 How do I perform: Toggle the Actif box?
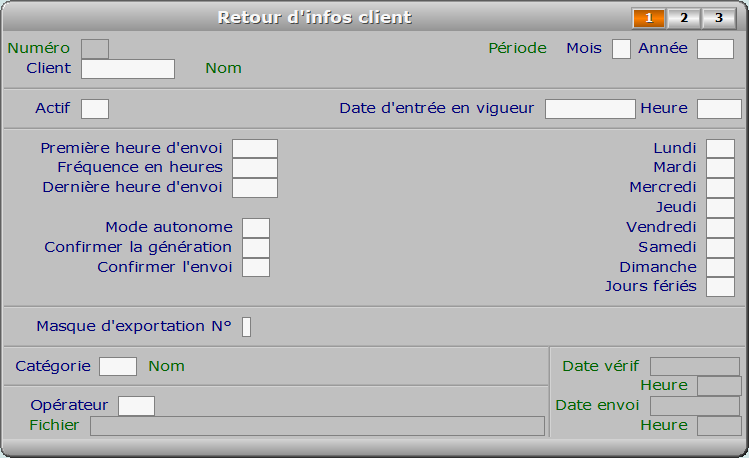point(95,109)
